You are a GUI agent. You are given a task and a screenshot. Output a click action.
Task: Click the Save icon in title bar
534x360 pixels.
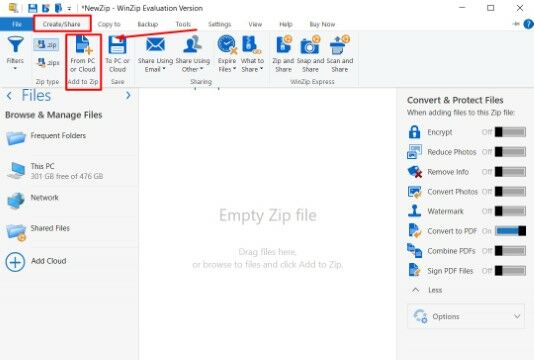(x=32, y=8)
